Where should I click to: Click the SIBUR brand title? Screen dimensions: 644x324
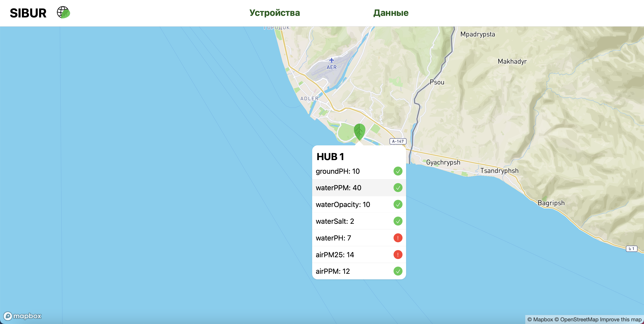pyautogui.click(x=28, y=13)
